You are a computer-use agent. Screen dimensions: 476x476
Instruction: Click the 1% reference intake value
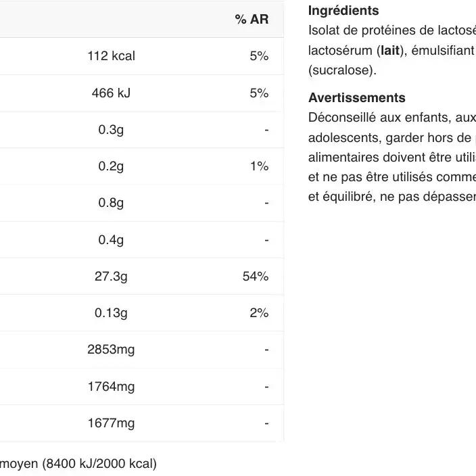pyautogui.click(x=259, y=166)
